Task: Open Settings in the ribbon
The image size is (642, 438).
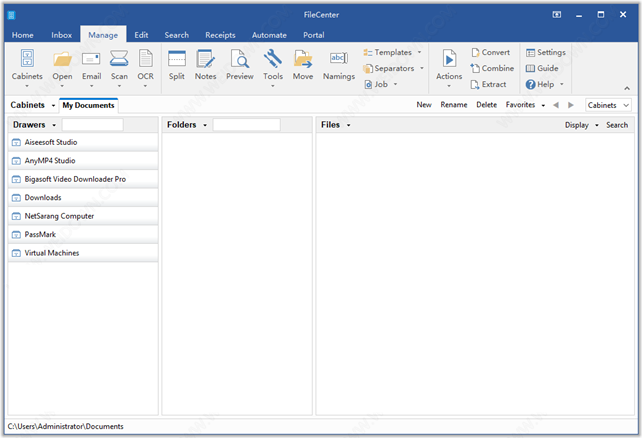Action: click(546, 52)
